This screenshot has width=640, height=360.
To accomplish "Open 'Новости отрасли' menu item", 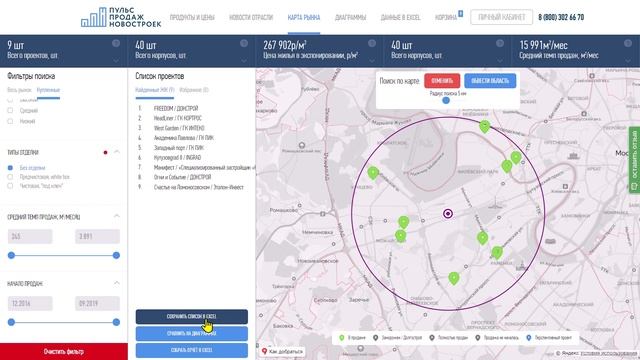I will [x=251, y=17].
